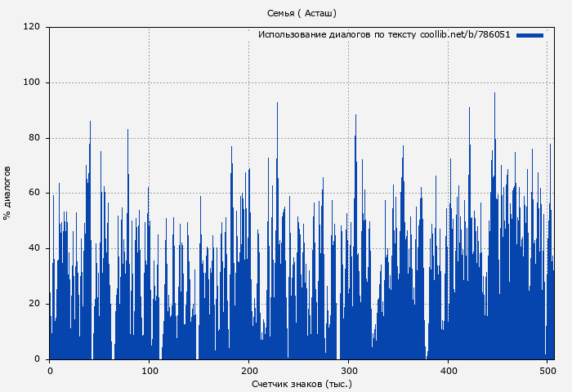Screen dimensions: 572x392
Task: Click the x-axis tick label 100
Action: (150, 371)
